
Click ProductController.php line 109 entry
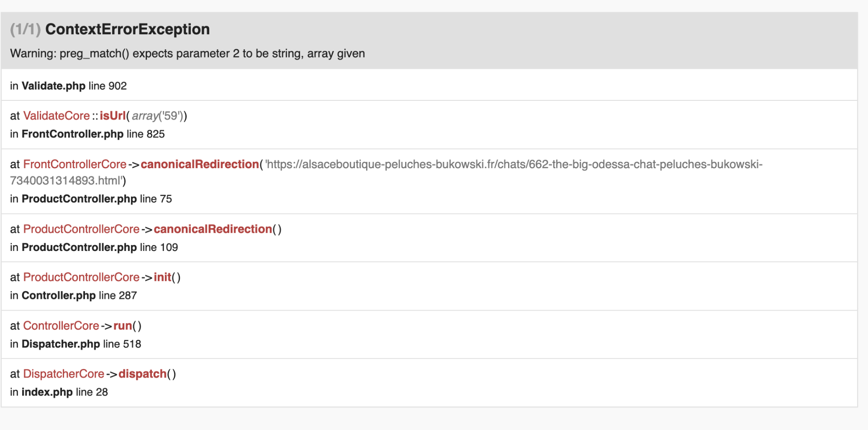pyautogui.click(x=94, y=247)
